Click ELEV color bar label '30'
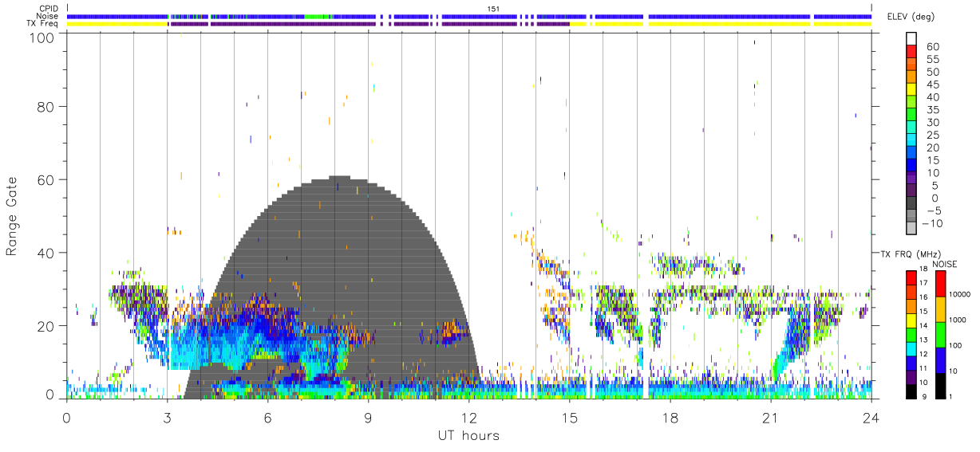 pos(931,122)
